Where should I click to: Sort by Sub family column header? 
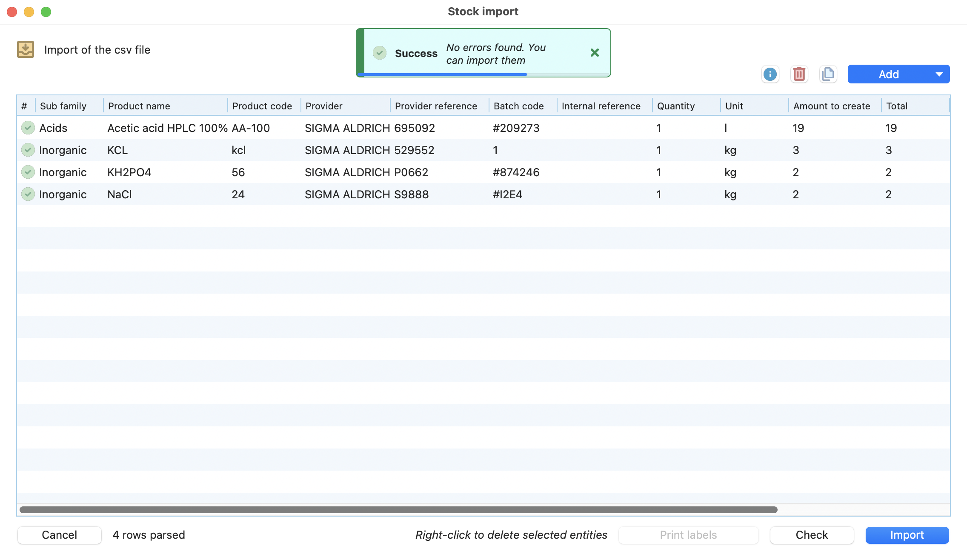[69, 106]
